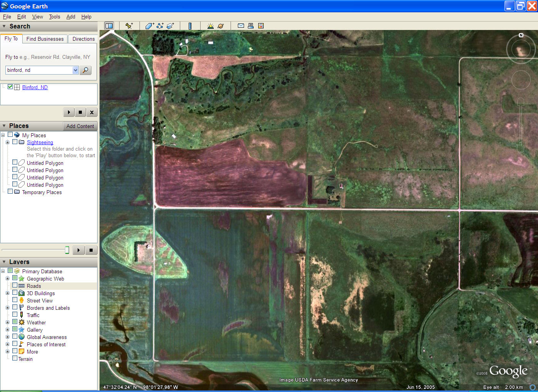Toggle the sidebar visibility button
Screen dimensions: 538x392
109,26
